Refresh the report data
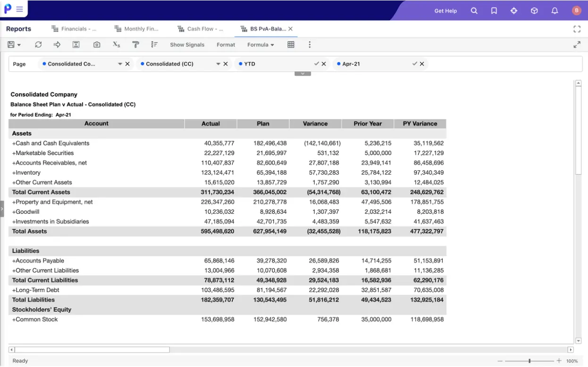 tap(38, 44)
